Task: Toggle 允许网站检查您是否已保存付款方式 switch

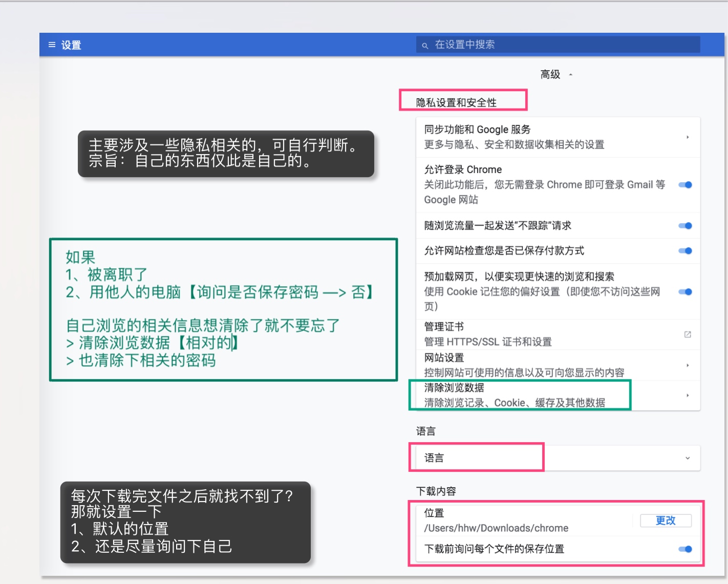Action: pyautogui.click(x=685, y=251)
